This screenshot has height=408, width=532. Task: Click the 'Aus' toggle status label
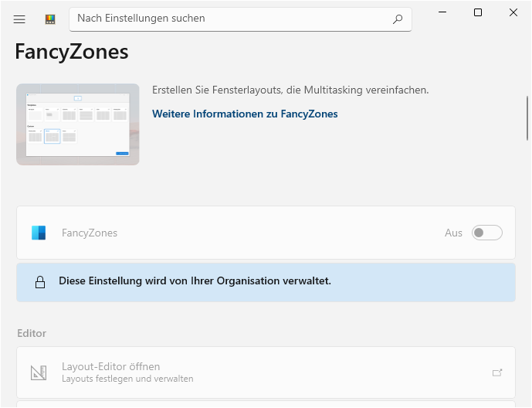point(453,233)
